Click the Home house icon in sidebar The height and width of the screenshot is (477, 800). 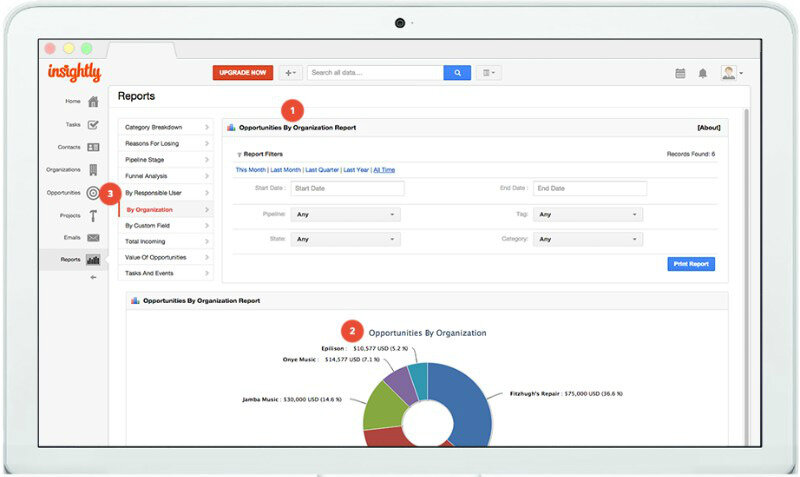tap(93, 101)
